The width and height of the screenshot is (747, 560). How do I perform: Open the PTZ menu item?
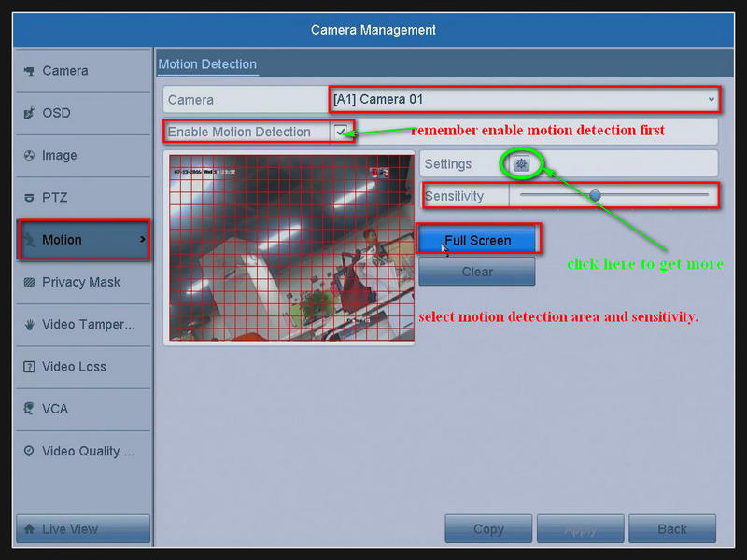click(83, 198)
